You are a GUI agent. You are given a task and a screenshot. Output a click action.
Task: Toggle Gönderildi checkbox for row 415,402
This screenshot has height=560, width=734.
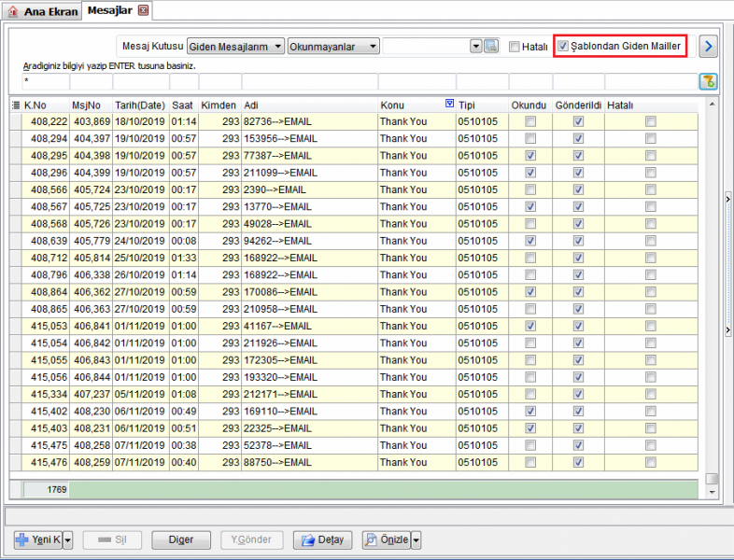(578, 412)
